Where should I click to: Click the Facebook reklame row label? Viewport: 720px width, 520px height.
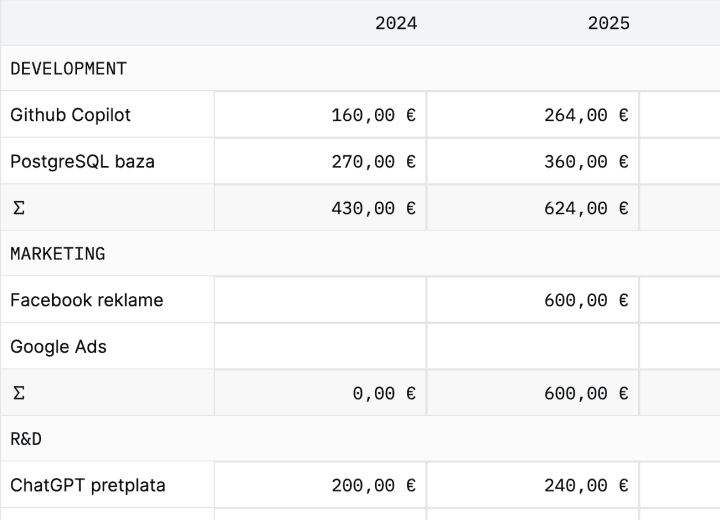86,300
